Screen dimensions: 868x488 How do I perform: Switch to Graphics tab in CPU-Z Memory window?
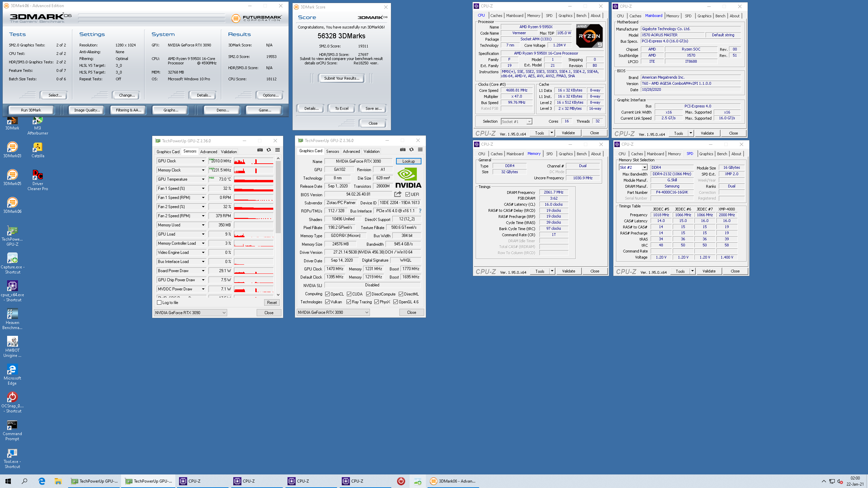tap(566, 154)
